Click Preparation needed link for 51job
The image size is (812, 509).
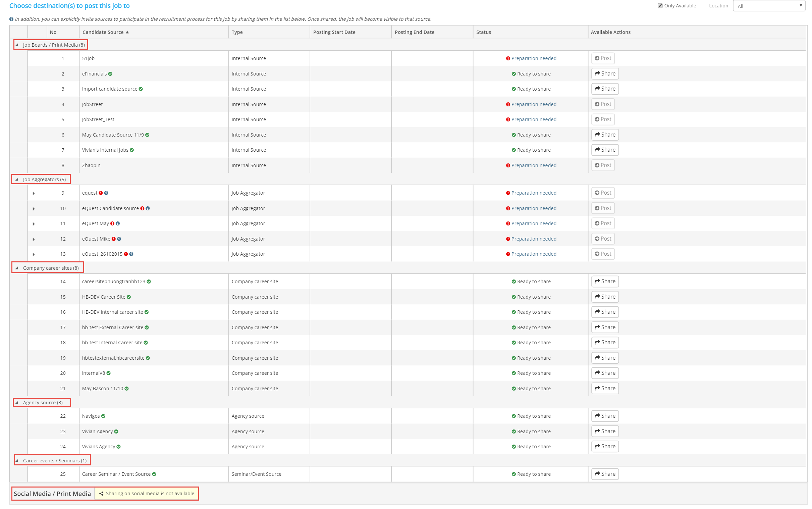coord(534,58)
